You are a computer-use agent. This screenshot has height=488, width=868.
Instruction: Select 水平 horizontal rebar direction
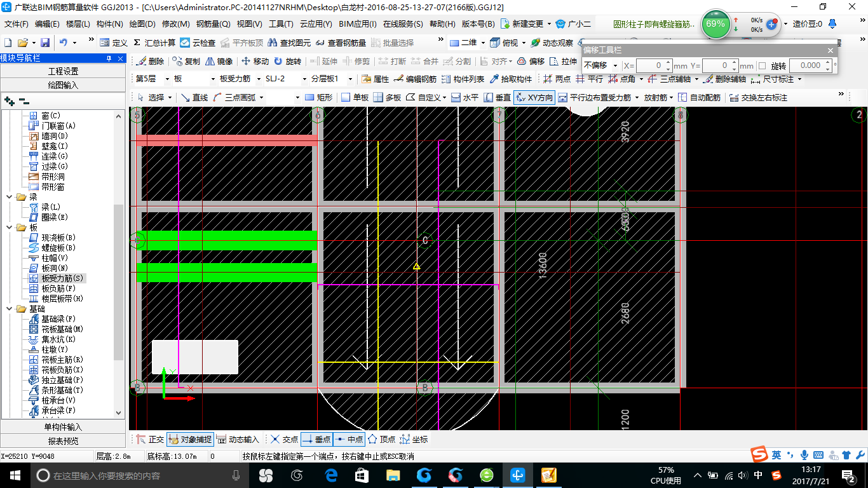pyautogui.click(x=465, y=97)
